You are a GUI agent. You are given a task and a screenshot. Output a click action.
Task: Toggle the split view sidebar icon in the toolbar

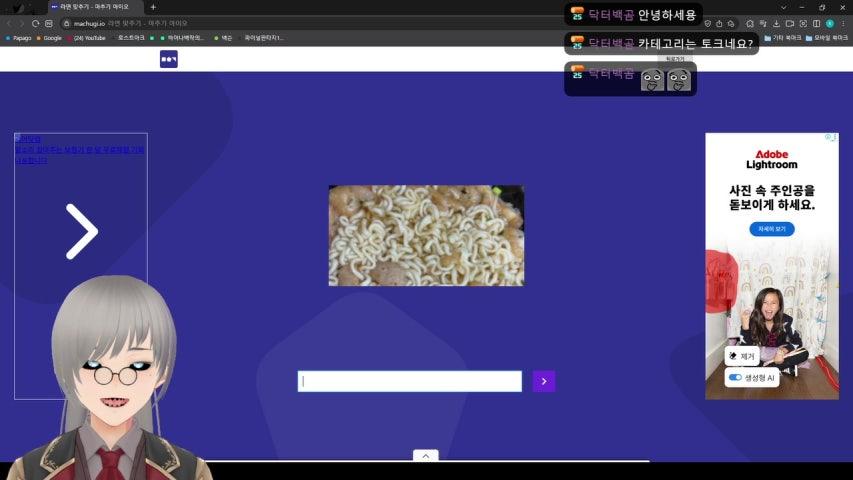(817, 23)
